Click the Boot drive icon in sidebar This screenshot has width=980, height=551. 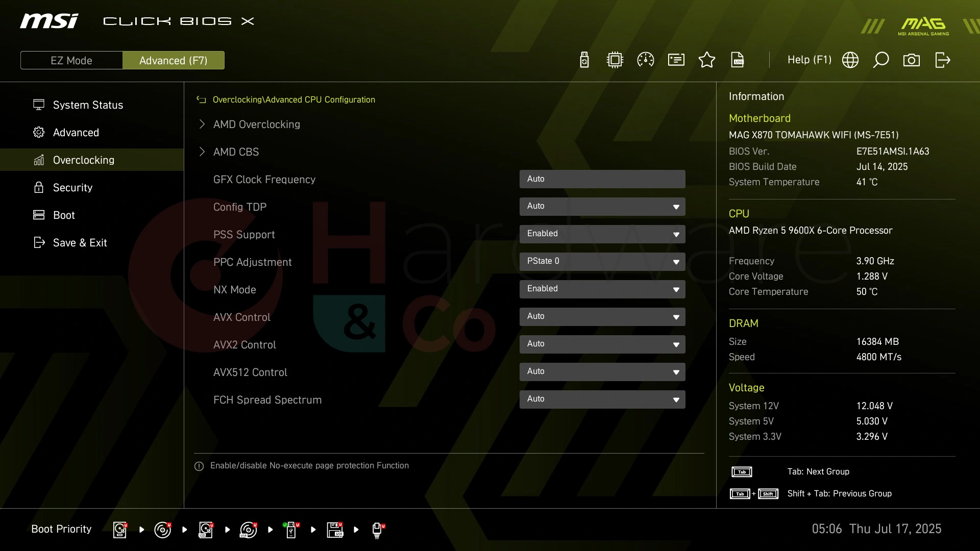coord(39,215)
